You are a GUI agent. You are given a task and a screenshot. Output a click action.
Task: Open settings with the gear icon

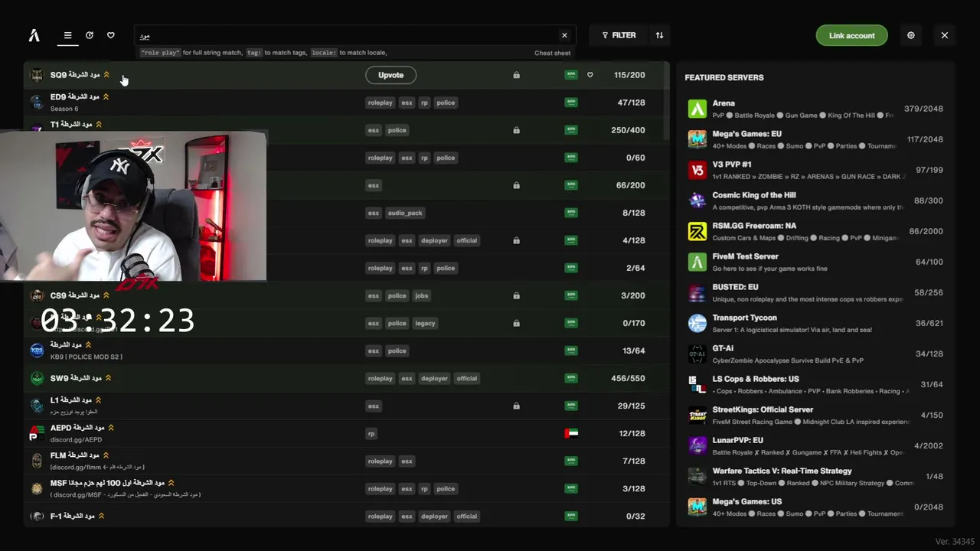click(910, 35)
